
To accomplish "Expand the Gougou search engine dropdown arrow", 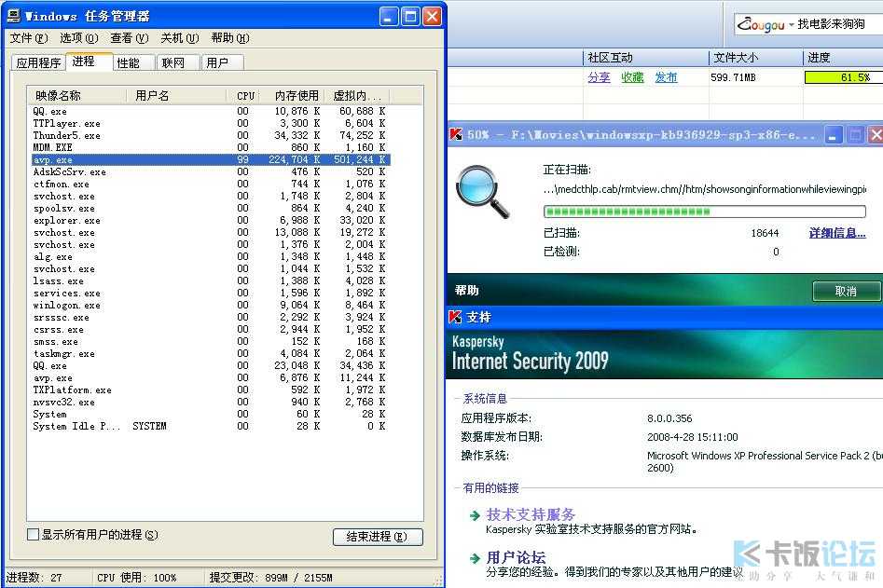I will pos(792,25).
